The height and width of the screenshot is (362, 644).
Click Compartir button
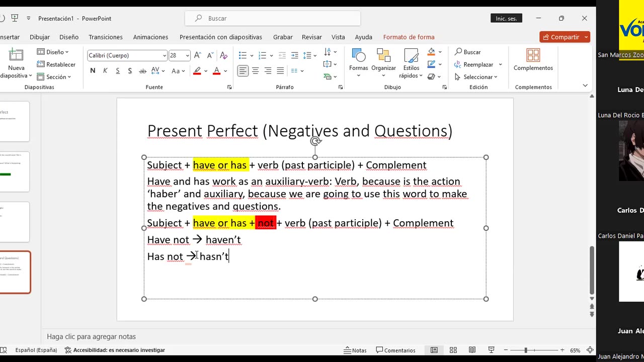tap(565, 37)
